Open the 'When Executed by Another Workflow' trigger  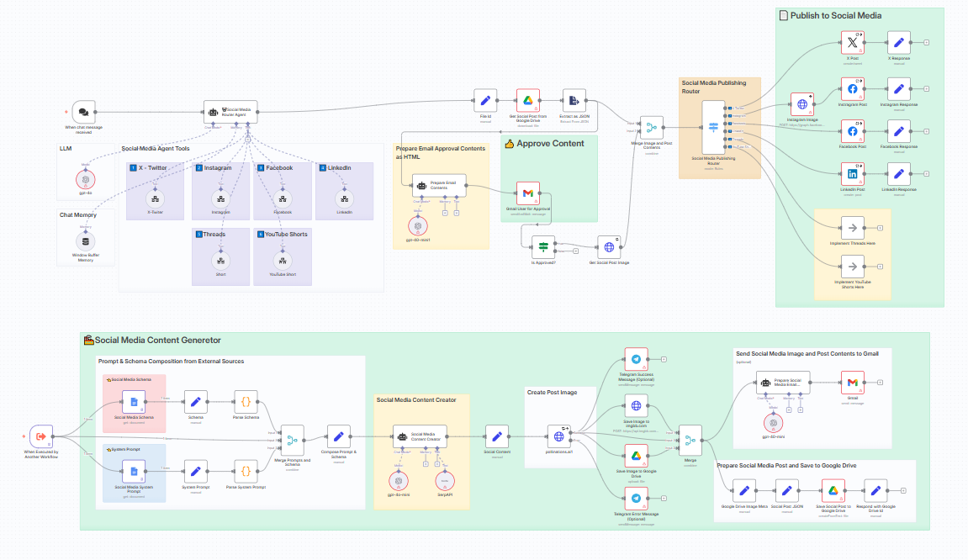coord(41,436)
